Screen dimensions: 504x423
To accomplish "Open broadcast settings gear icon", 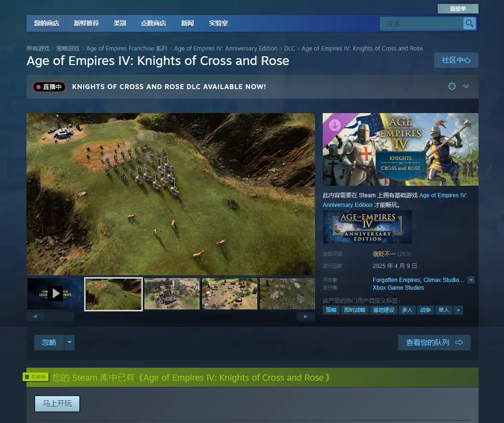I will click(x=452, y=86).
